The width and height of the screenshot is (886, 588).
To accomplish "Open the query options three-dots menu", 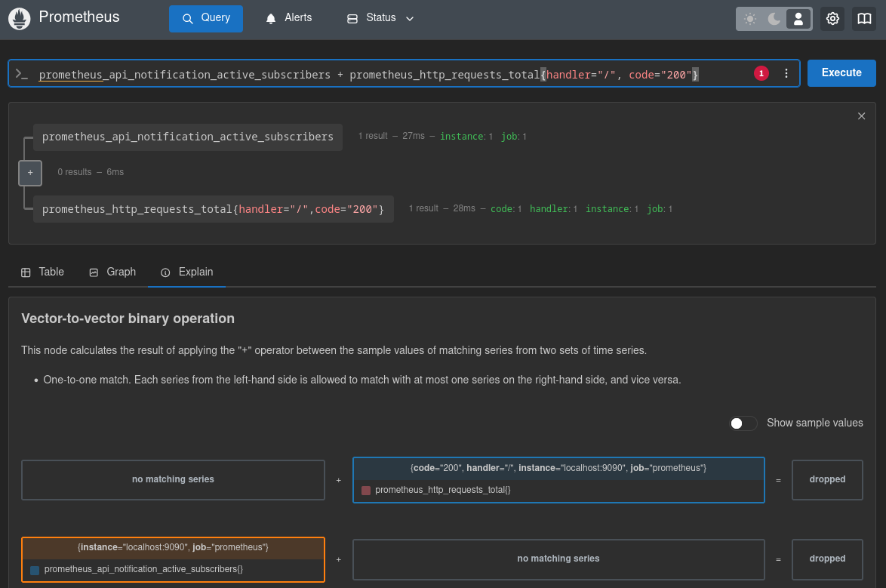I will (786, 73).
